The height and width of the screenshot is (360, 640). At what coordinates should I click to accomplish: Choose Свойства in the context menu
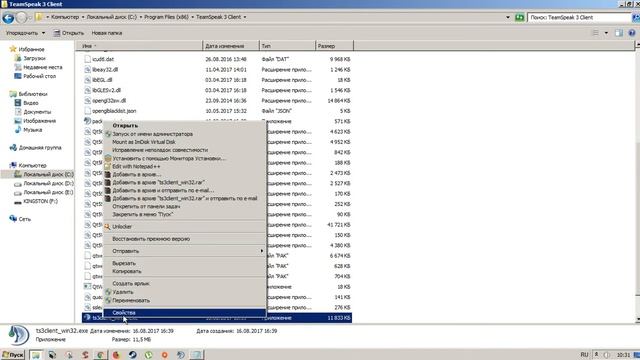click(184, 313)
